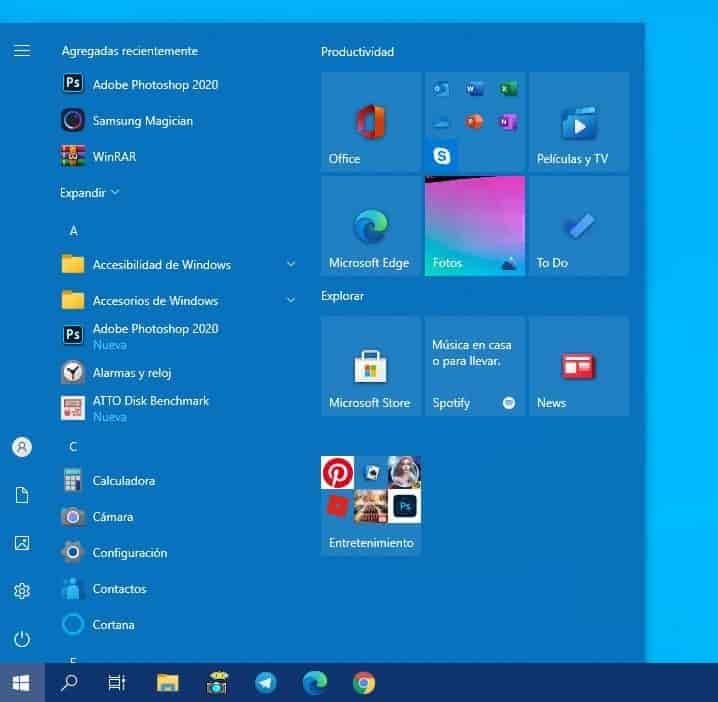The image size is (718, 702).
Task: Expand the Accesibilidad de Windows folder chevron
Action: (291, 264)
